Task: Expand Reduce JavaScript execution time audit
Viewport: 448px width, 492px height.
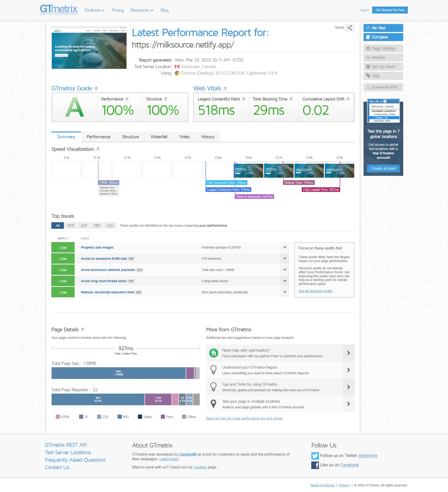Action: point(285,292)
